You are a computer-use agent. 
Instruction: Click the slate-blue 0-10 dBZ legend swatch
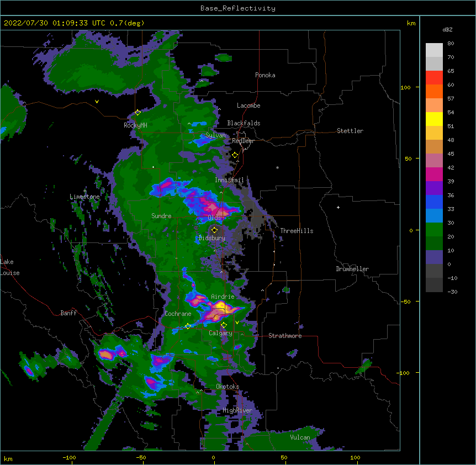click(434, 257)
